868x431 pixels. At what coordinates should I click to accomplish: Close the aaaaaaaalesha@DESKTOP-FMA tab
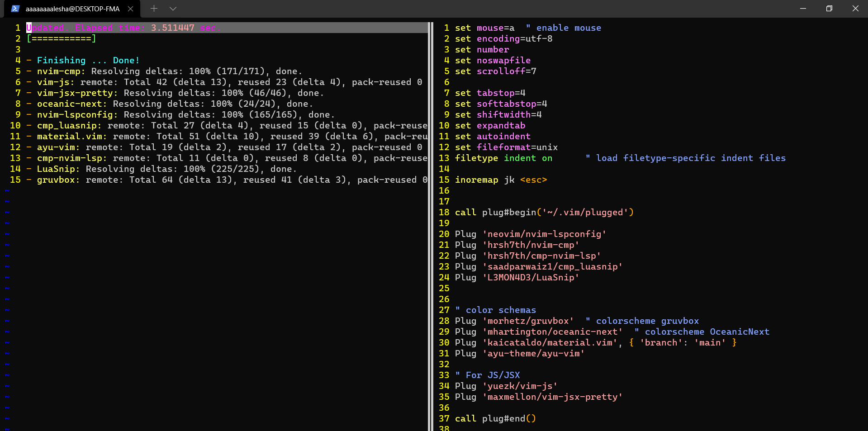(x=130, y=9)
